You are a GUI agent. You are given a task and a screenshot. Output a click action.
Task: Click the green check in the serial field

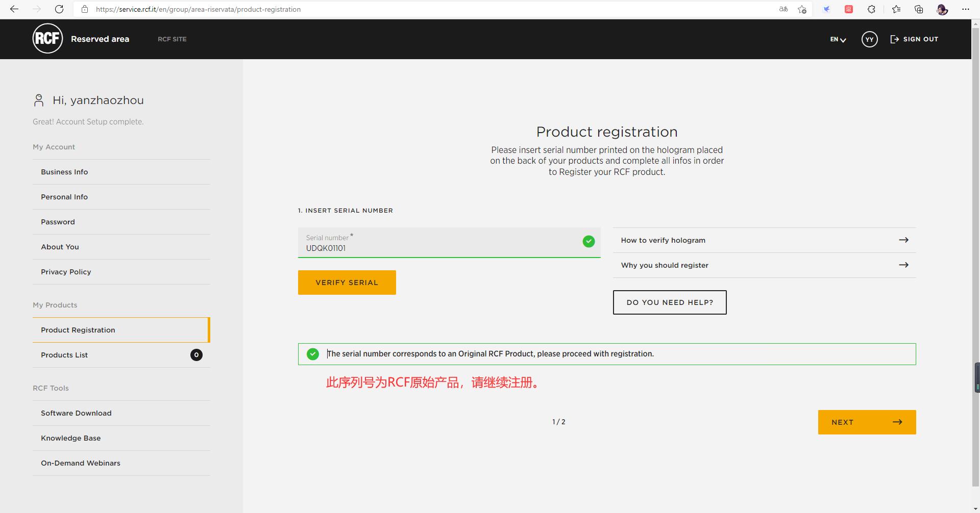coord(589,241)
